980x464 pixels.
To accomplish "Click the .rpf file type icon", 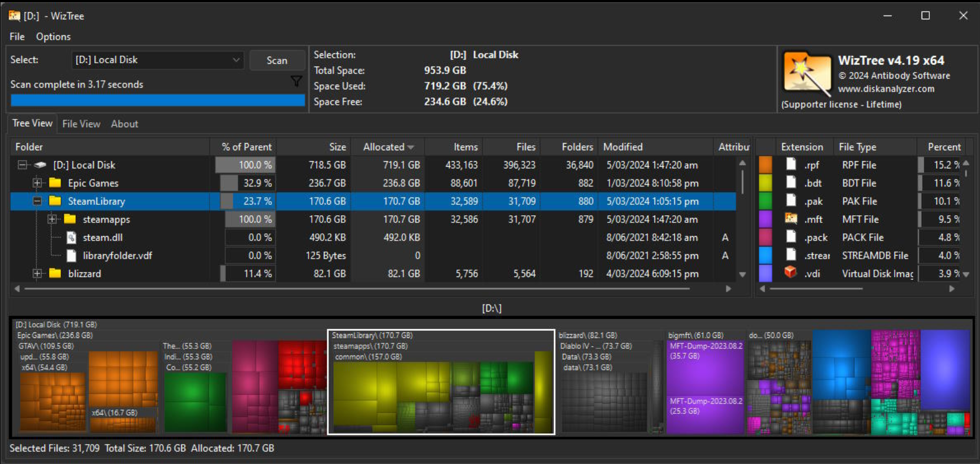I will [x=791, y=164].
